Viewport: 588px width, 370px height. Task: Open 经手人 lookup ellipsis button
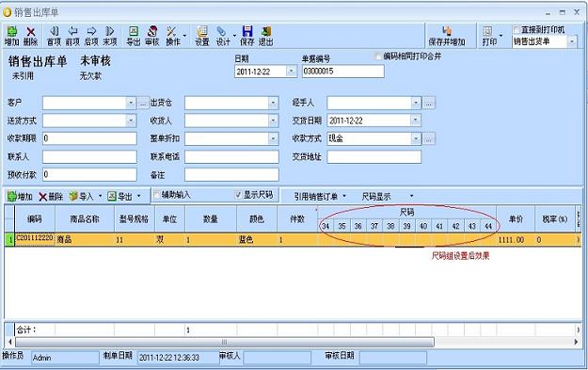(x=429, y=103)
